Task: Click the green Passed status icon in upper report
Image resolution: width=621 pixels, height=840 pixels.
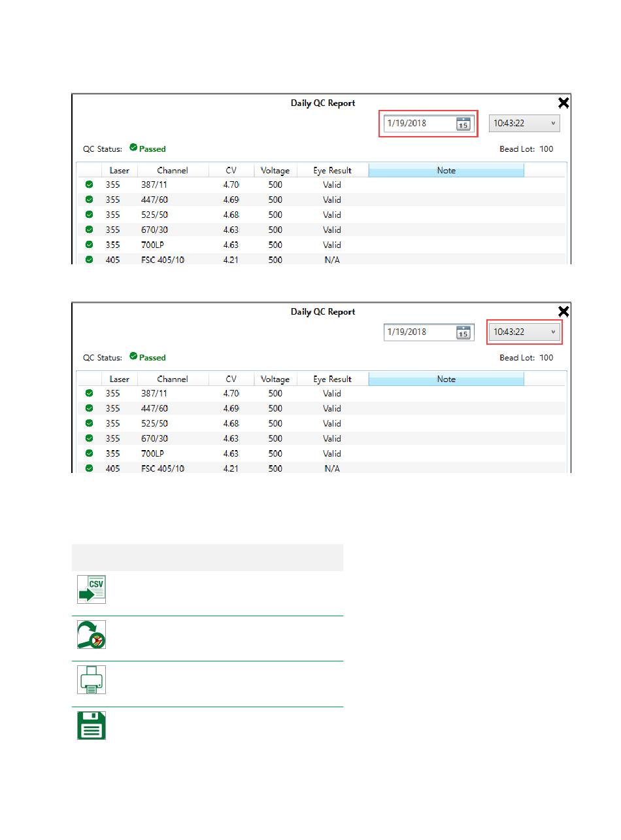Action: click(x=133, y=148)
